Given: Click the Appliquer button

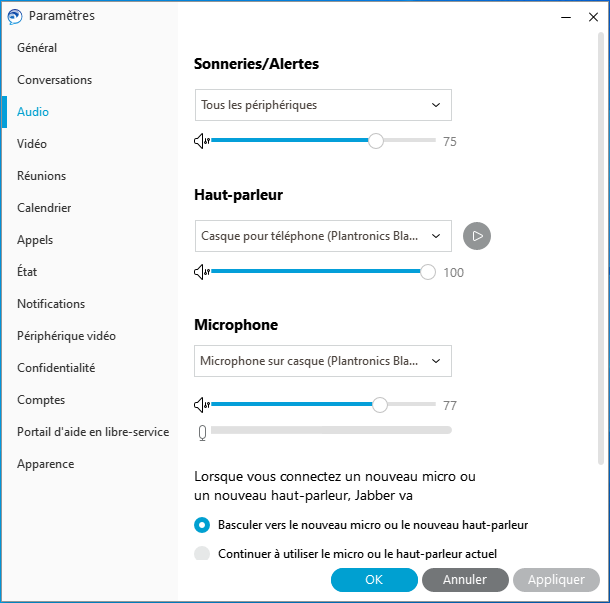Looking at the screenshot, I should pos(556,580).
